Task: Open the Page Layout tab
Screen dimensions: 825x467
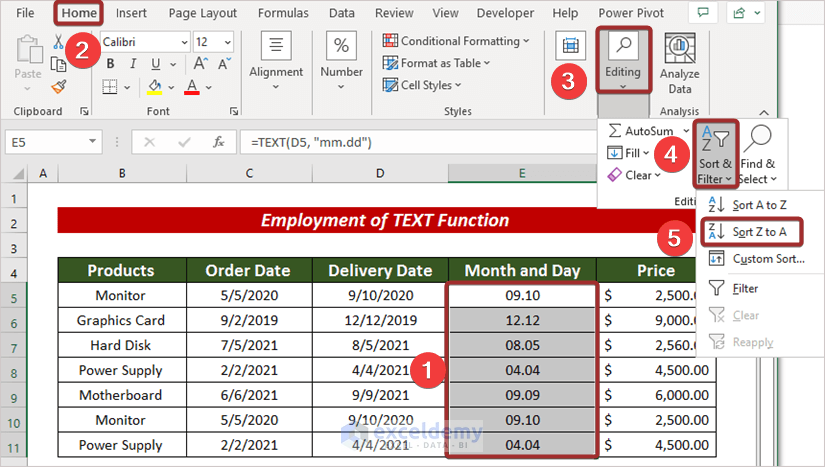Action: point(202,13)
